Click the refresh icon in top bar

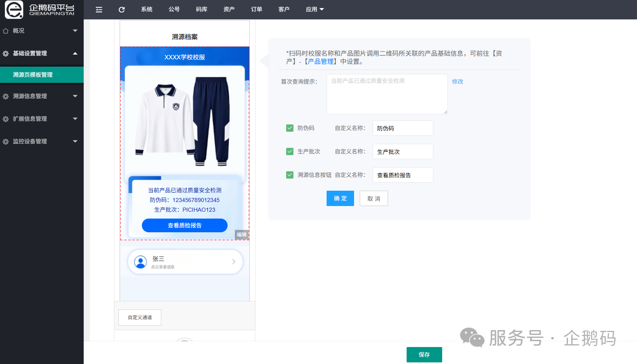[122, 10]
